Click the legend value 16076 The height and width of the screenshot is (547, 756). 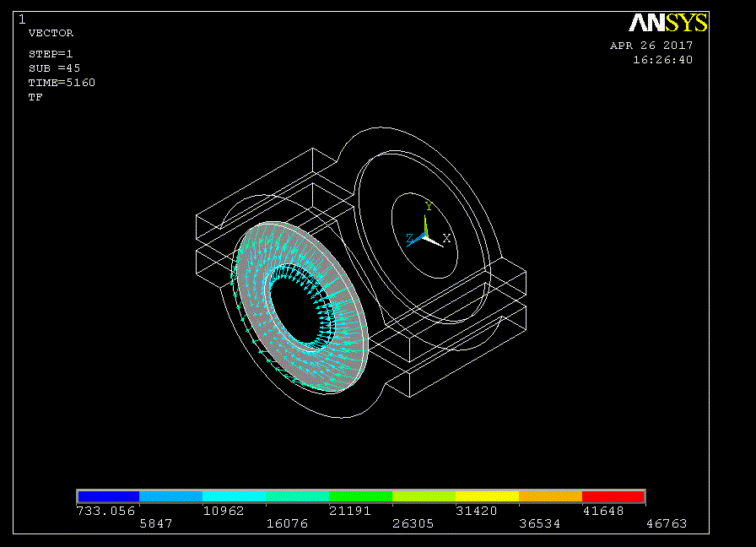(x=287, y=523)
